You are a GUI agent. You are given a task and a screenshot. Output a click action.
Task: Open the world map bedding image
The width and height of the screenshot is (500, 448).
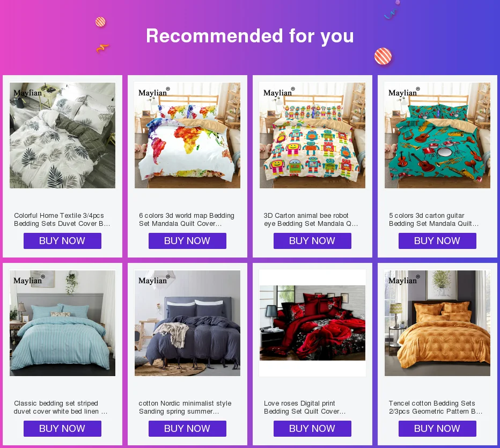(188, 135)
